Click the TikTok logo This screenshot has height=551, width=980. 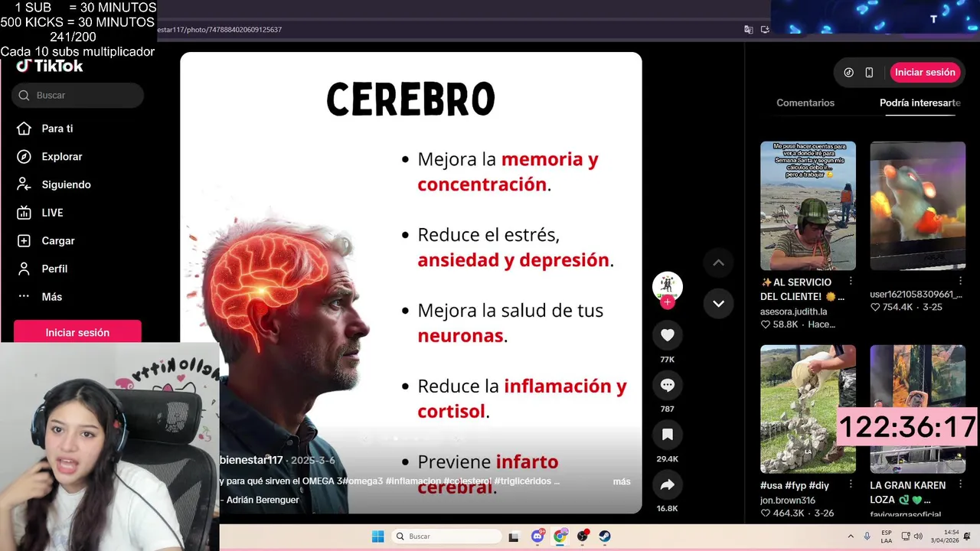(x=50, y=66)
